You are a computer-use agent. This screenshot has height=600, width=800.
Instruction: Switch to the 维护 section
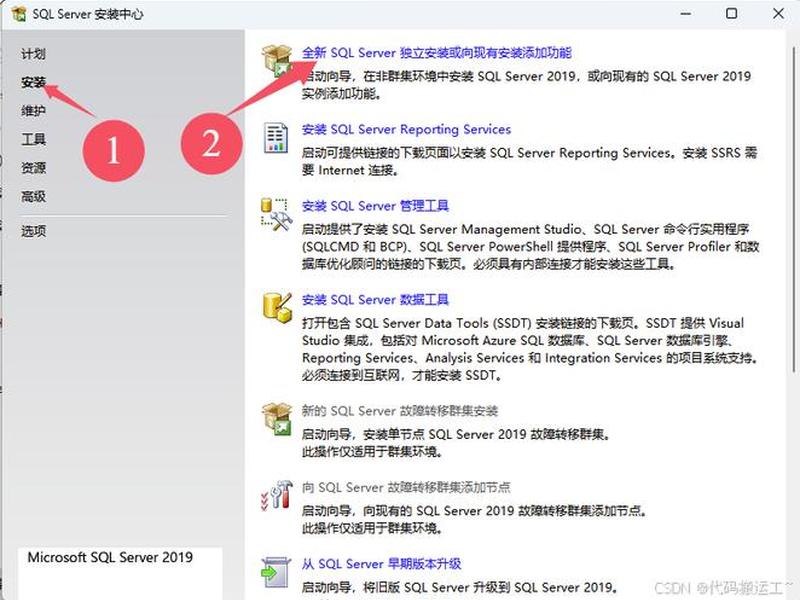[x=33, y=111]
